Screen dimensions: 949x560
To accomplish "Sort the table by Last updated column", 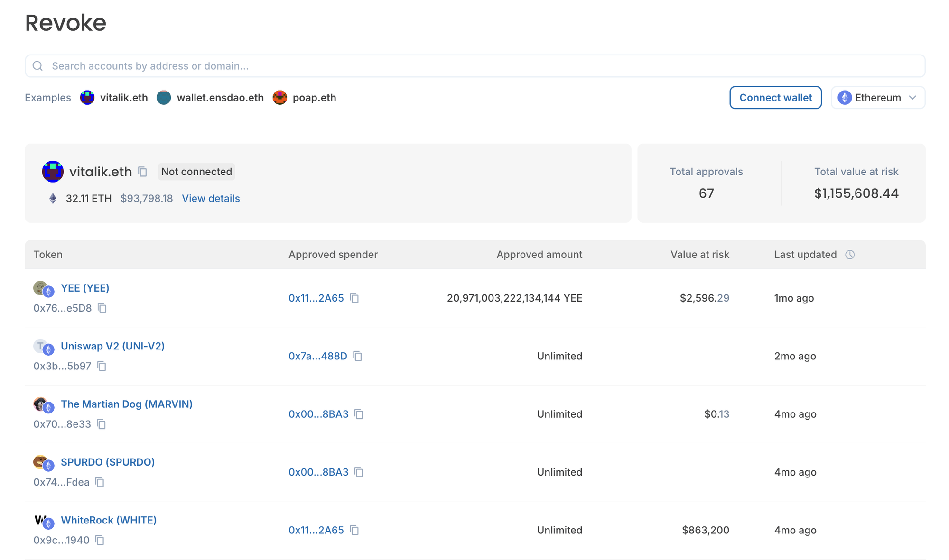I will click(805, 255).
